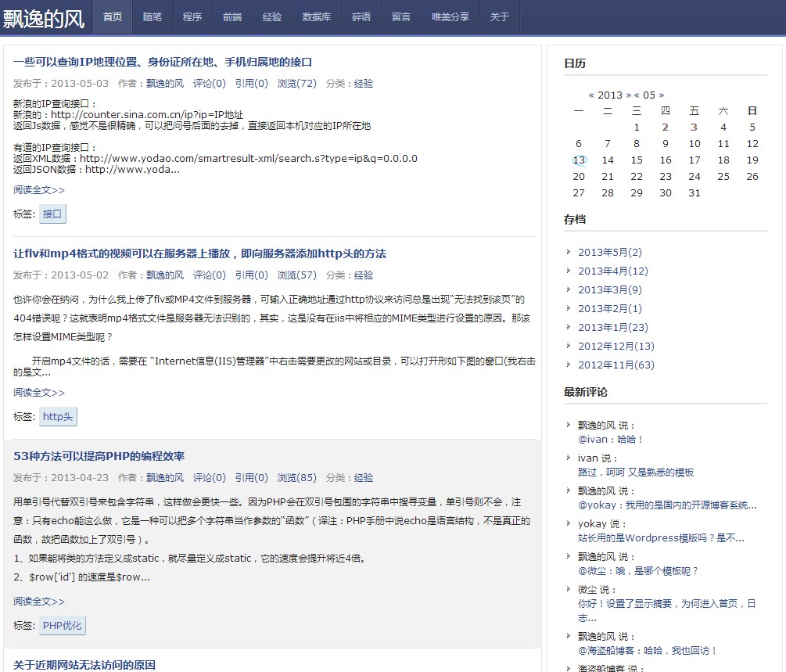Click 阅读全文>> under the IP查询 post
This screenshot has height=672, width=786.
click(x=39, y=190)
